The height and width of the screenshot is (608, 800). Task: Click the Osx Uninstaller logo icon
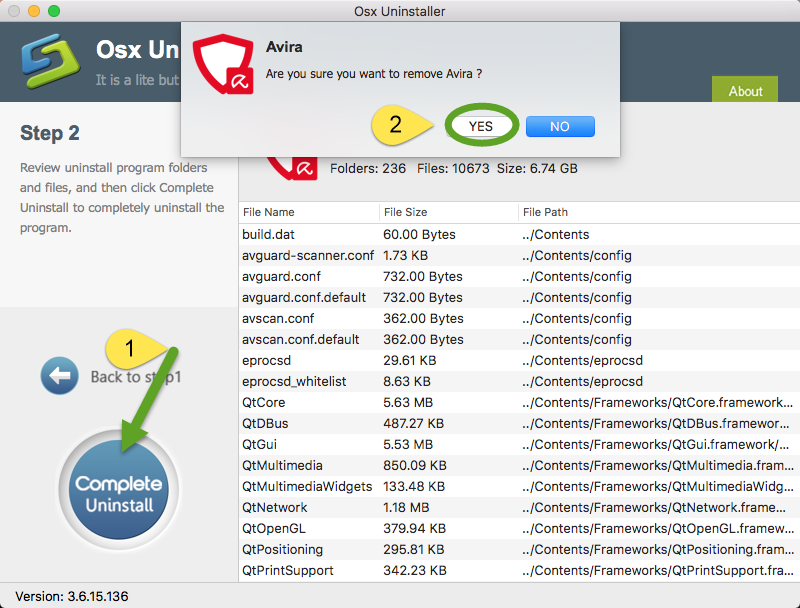(x=48, y=60)
